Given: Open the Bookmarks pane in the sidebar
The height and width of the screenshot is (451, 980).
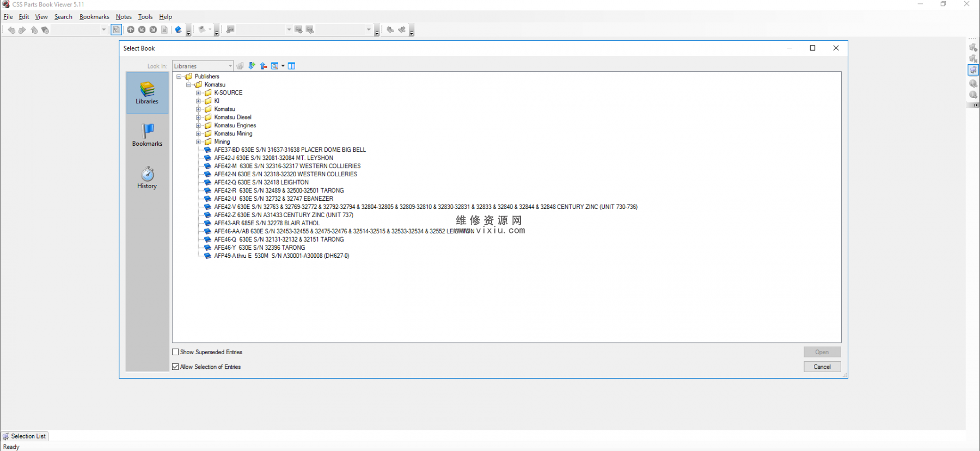Looking at the screenshot, I should pyautogui.click(x=147, y=135).
